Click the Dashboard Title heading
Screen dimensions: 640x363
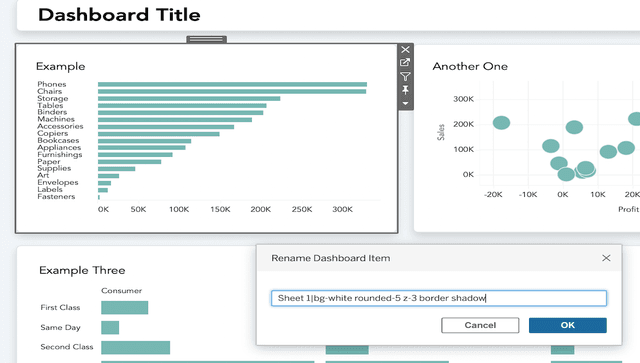[x=119, y=15]
